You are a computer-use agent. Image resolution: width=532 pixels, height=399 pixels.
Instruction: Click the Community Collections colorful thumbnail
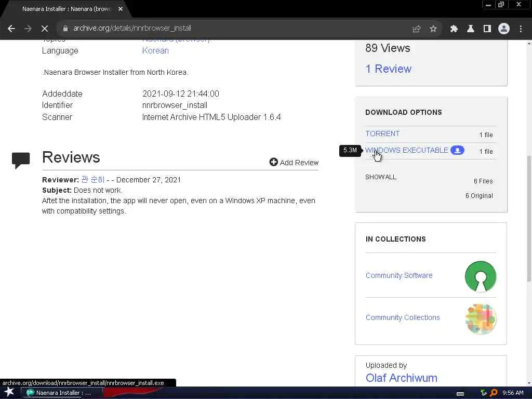(481, 319)
